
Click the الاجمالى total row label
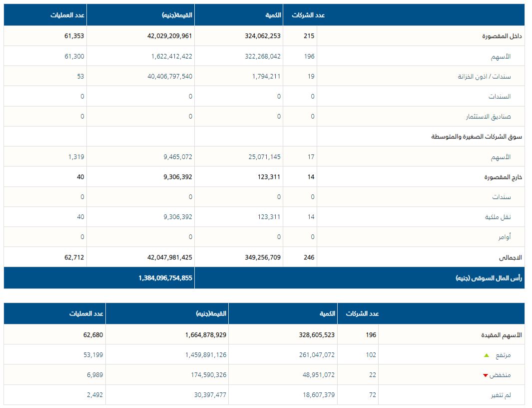pyautogui.click(x=510, y=257)
